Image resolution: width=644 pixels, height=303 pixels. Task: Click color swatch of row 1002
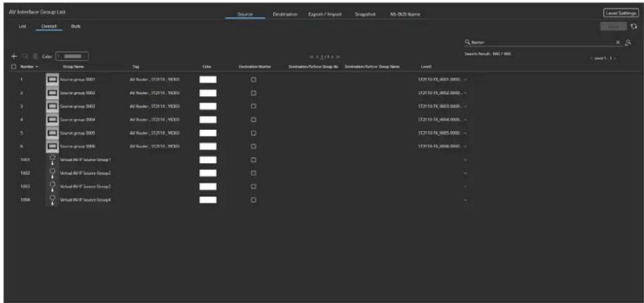click(208, 174)
